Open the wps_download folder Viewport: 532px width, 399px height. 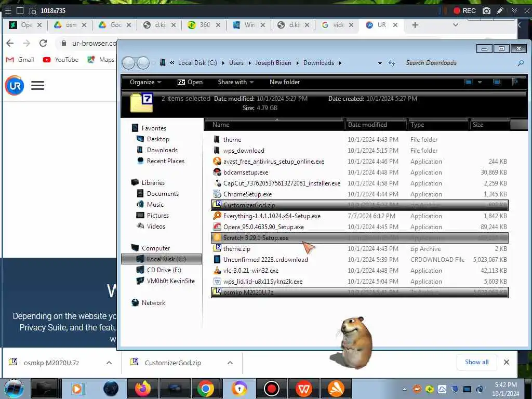244,151
